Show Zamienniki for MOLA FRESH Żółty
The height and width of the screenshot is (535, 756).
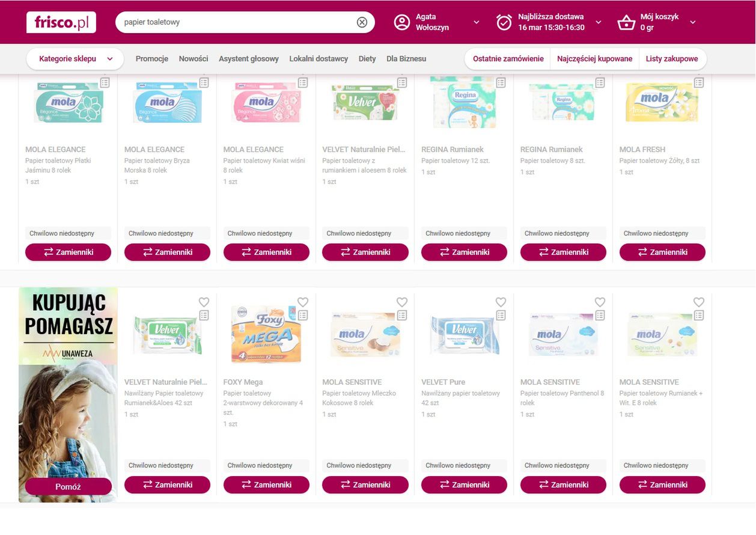tap(662, 252)
